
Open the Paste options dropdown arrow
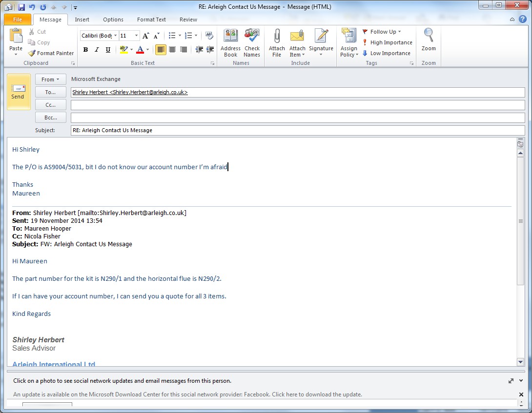coord(16,55)
